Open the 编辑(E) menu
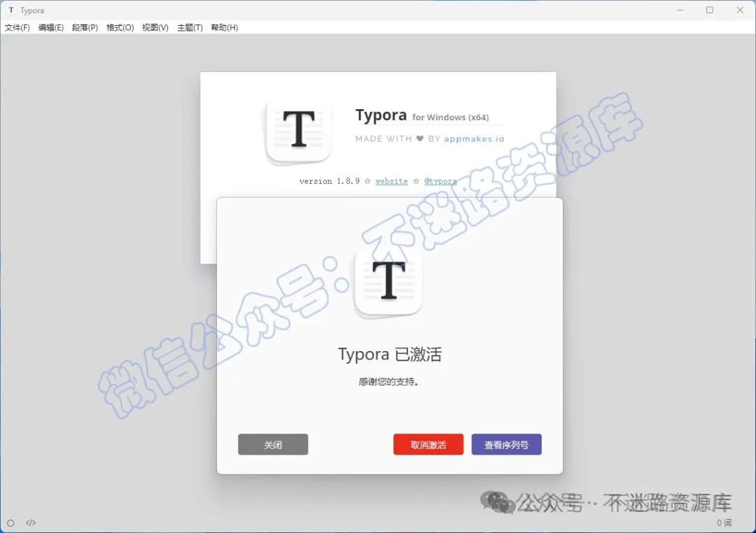The width and height of the screenshot is (756, 533). (51, 27)
